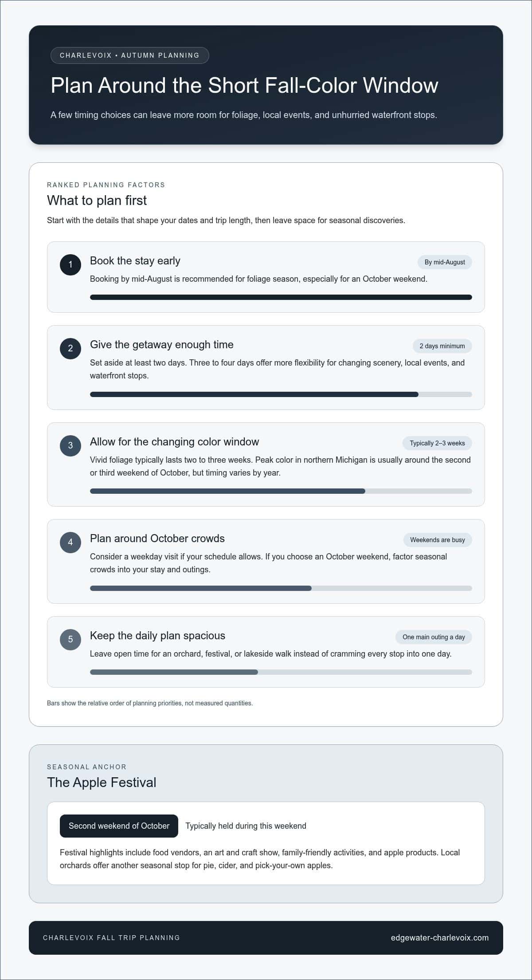Screen dimensions: 532x980
Task: Select the 'By mid-August' tag
Action: [445, 262]
